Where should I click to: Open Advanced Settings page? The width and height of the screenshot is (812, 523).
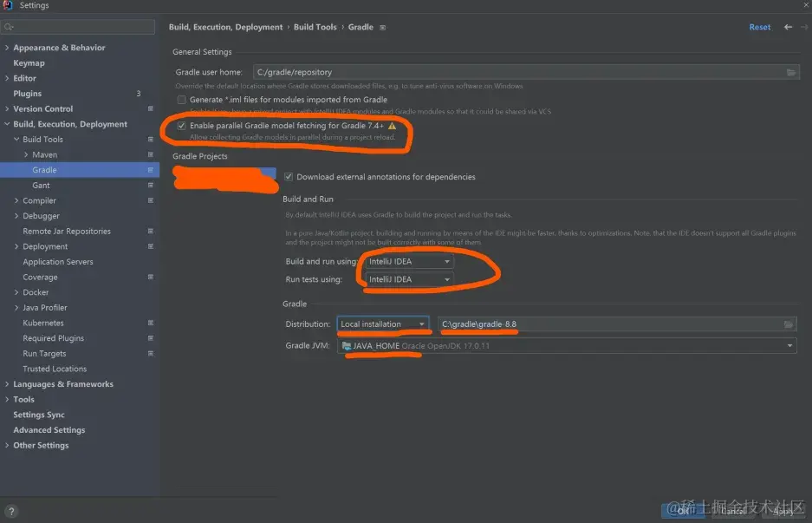49,429
